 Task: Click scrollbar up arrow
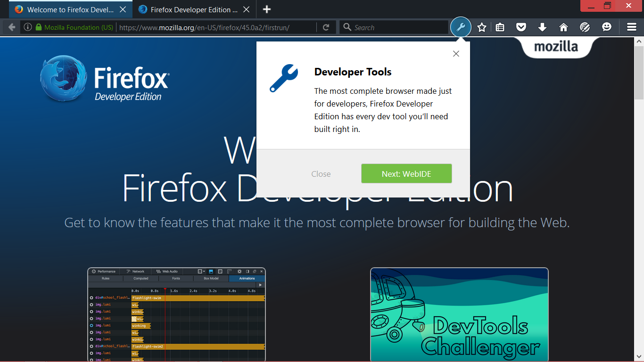click(639, 41)
